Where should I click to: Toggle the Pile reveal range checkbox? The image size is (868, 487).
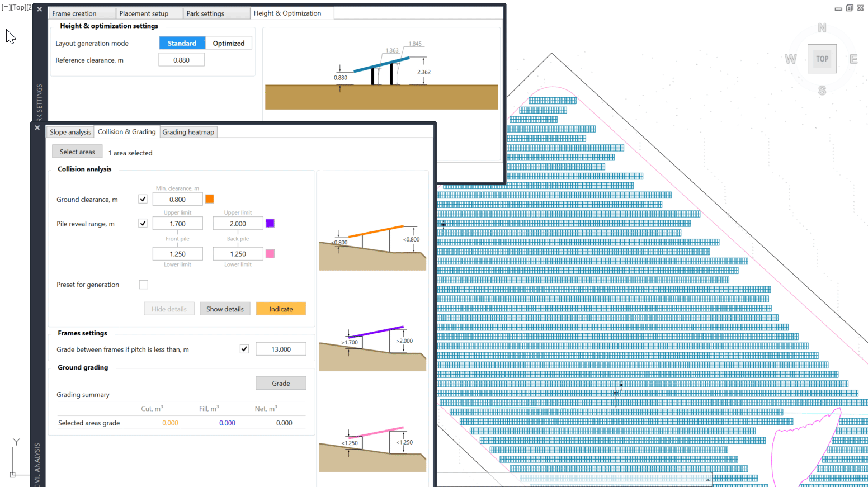click(143, 223)
